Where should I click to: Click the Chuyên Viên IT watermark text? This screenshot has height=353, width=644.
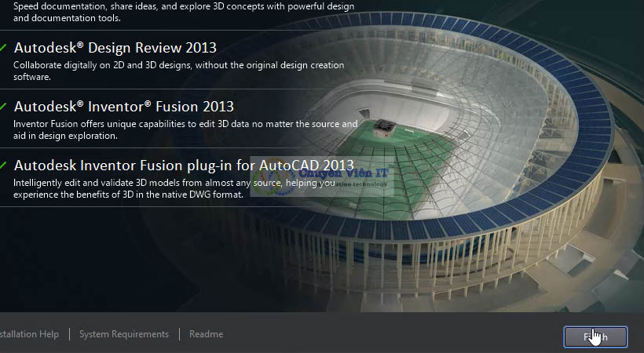coord(343,173)
